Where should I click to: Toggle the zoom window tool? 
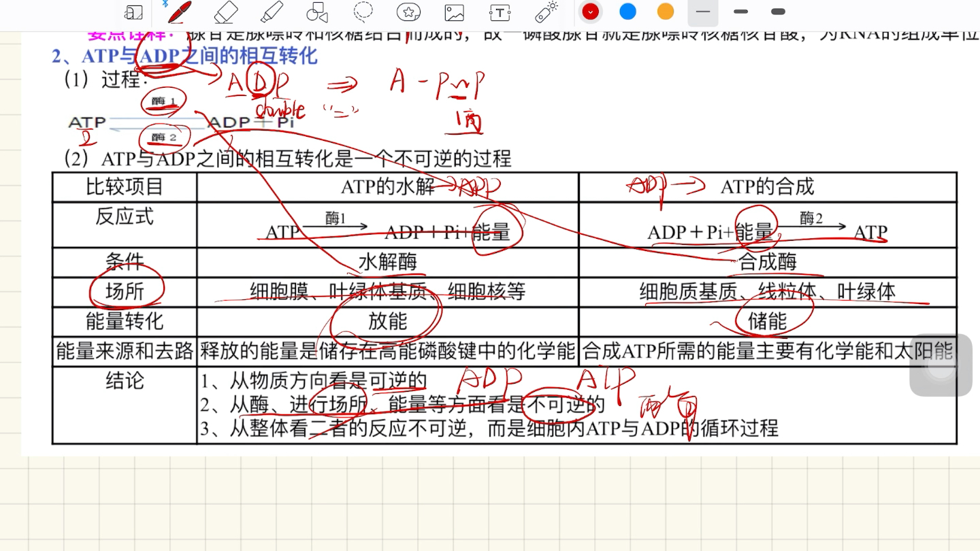[134, 12]
